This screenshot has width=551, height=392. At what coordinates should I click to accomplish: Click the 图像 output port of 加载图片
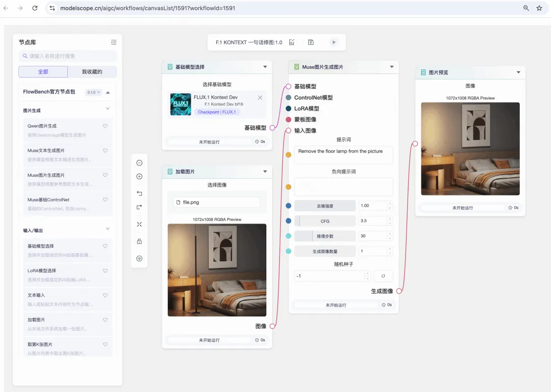(272, 326)
